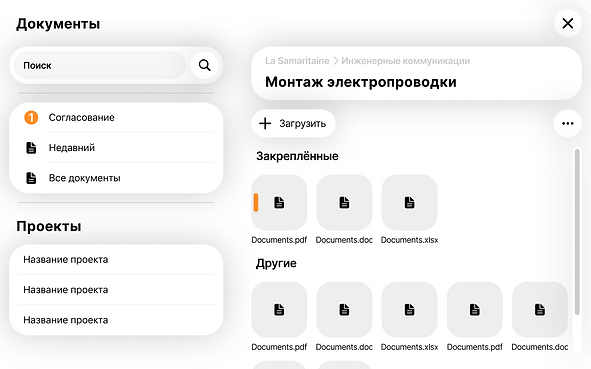The height and width of the screenshot is (369, 591).
Task: Click pinned Documents.doc file name label
Action: point(344,240)
